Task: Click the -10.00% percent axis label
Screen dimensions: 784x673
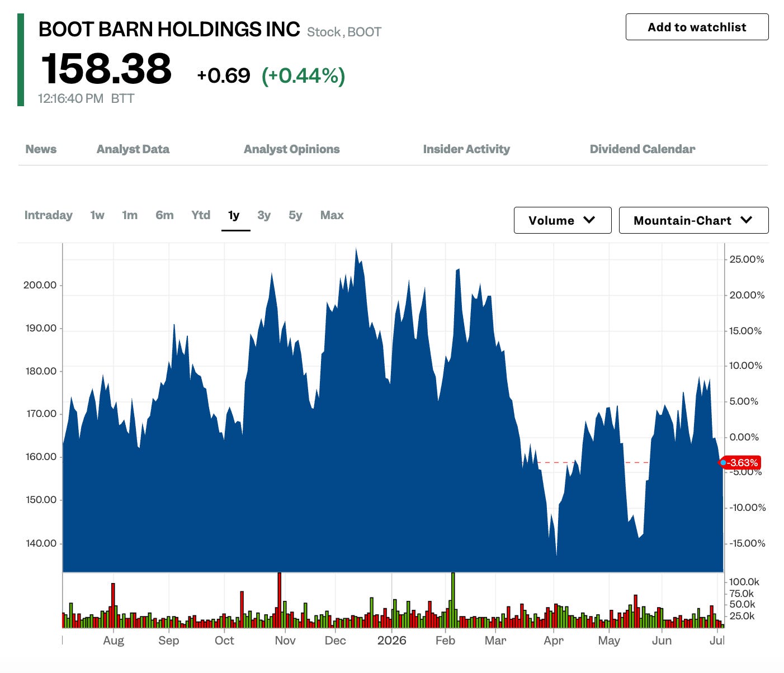Action: 747,508
